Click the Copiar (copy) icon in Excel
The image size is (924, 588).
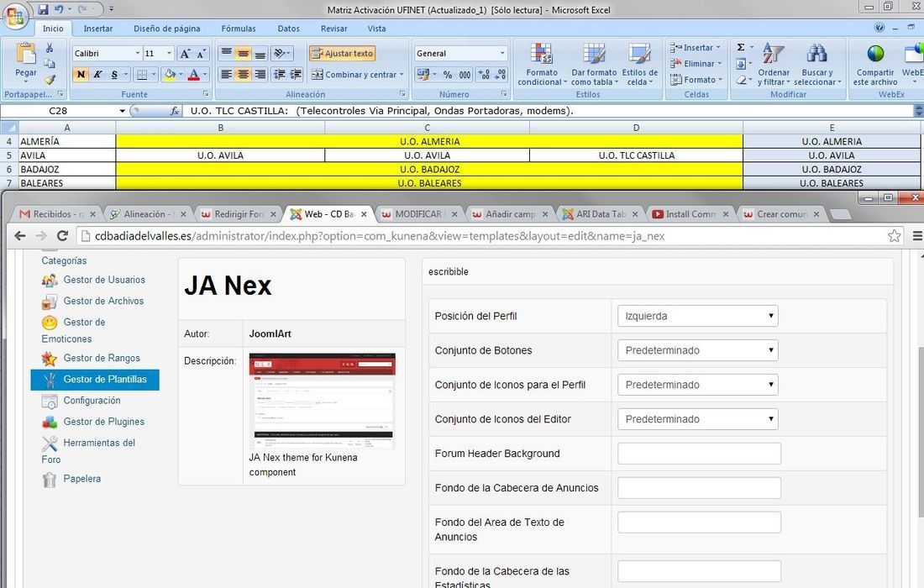click(x=50, y=63)
